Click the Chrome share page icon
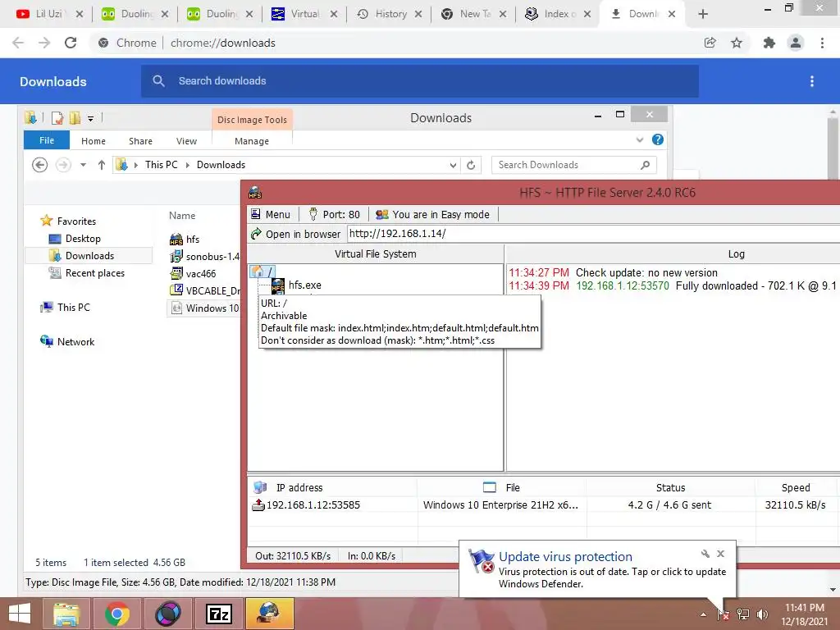 pos(710,43)
